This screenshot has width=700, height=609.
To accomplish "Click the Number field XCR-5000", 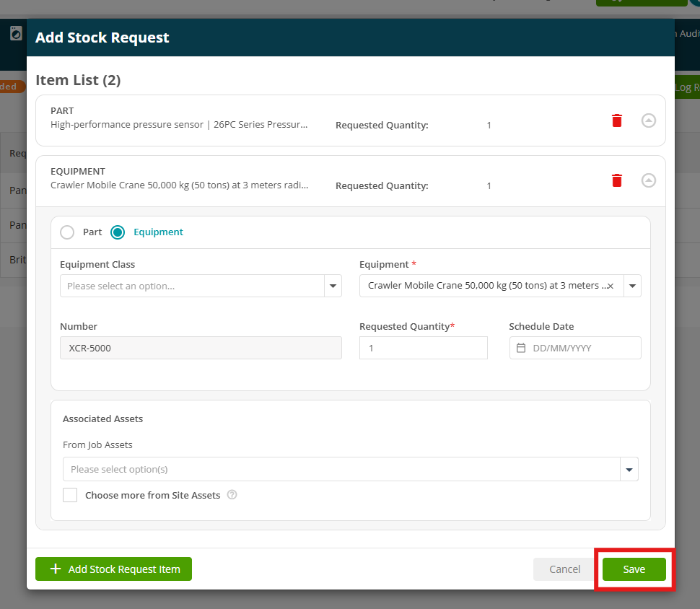I will [201, 348].
